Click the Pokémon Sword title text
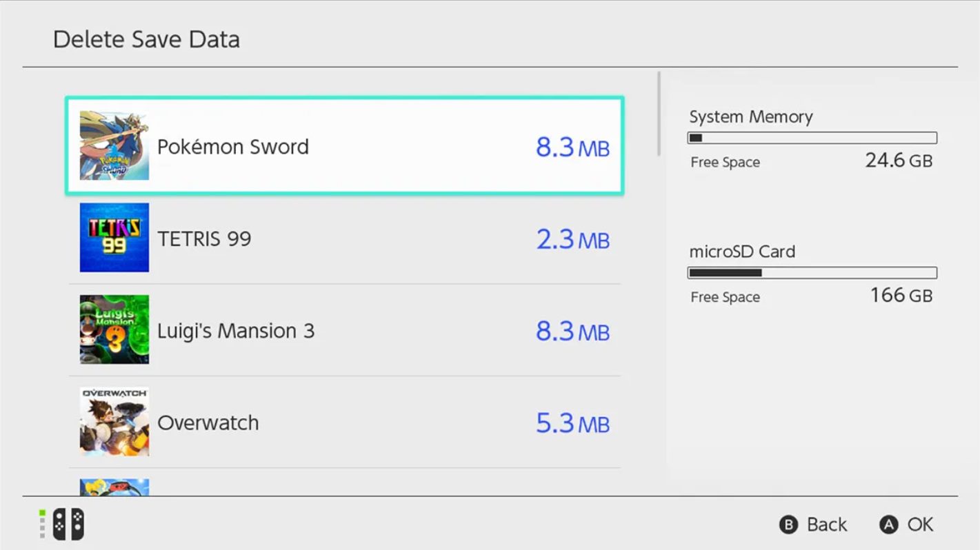 point(233,147)
